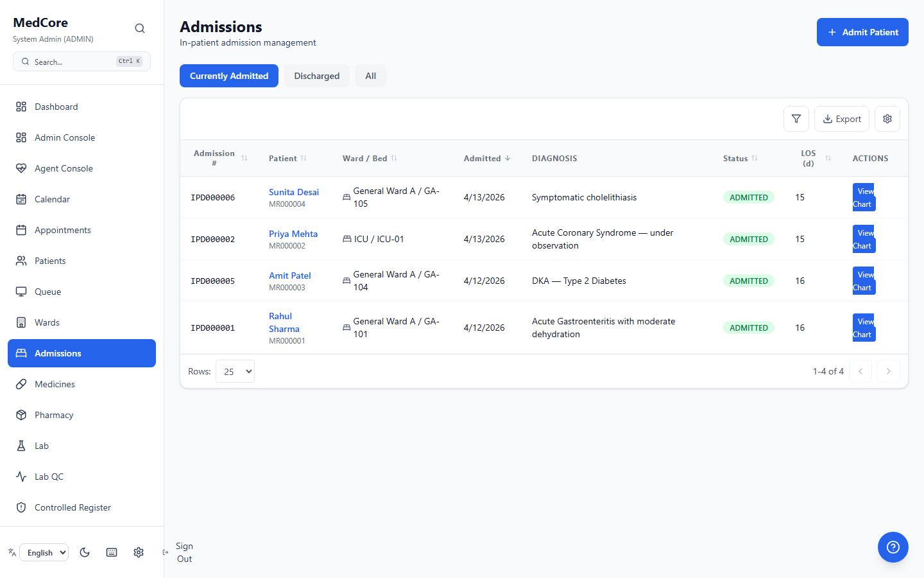The height and width of the screenshot is (578, 924).
Task: Open patient Sunita Desai link
Action: [x=294, y=192]
